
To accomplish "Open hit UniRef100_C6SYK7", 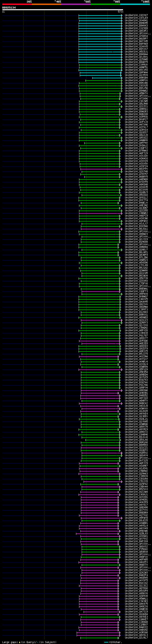I will (137, 15).
